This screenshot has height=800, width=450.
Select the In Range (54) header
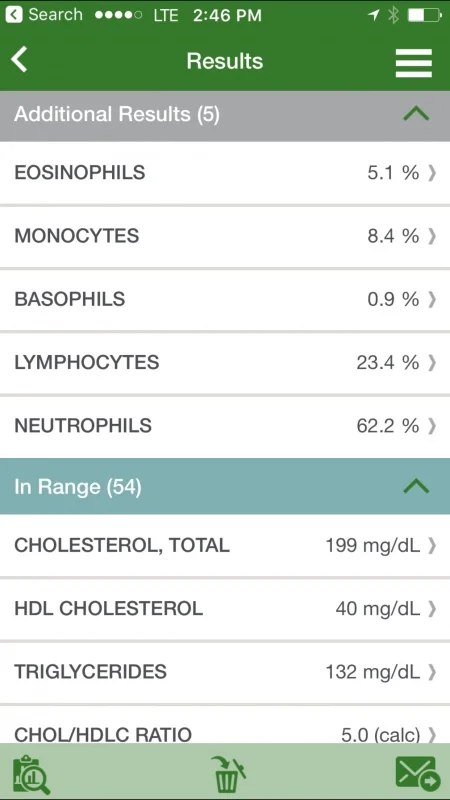point(225,487)
